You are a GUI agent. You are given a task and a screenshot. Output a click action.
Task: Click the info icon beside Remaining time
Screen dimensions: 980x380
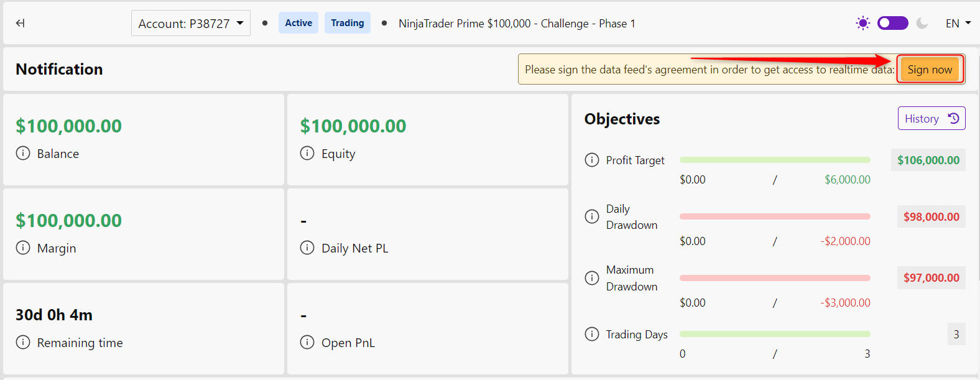(23, 342)
